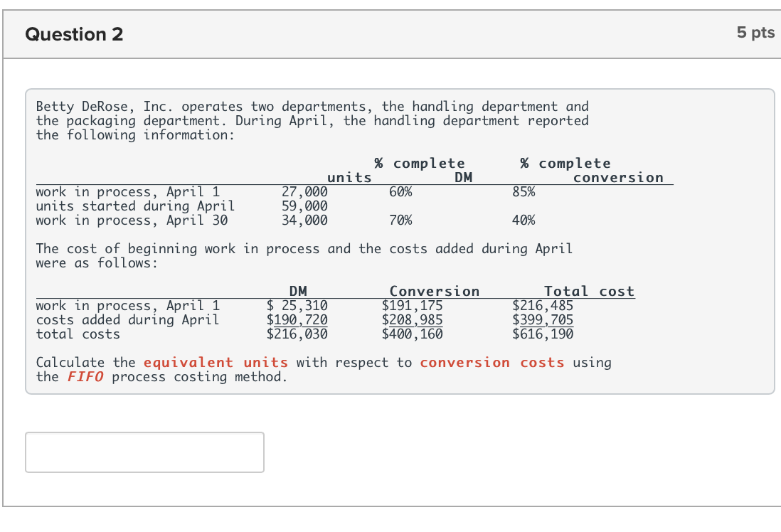The width and height of the screenshot is (781, 532).
Task: Click the 85% conversion complete value
Action: pyautogui.click(x=524, y=192)
